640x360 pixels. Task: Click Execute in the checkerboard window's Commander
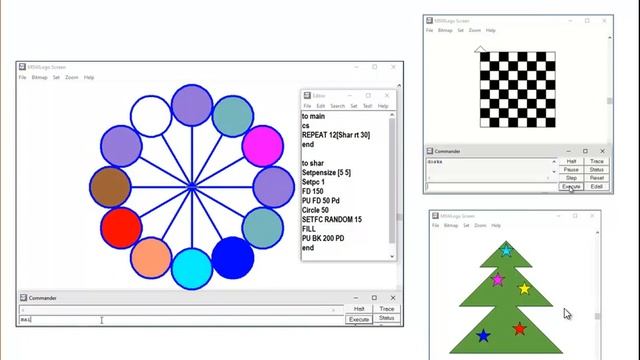point(571,187)
